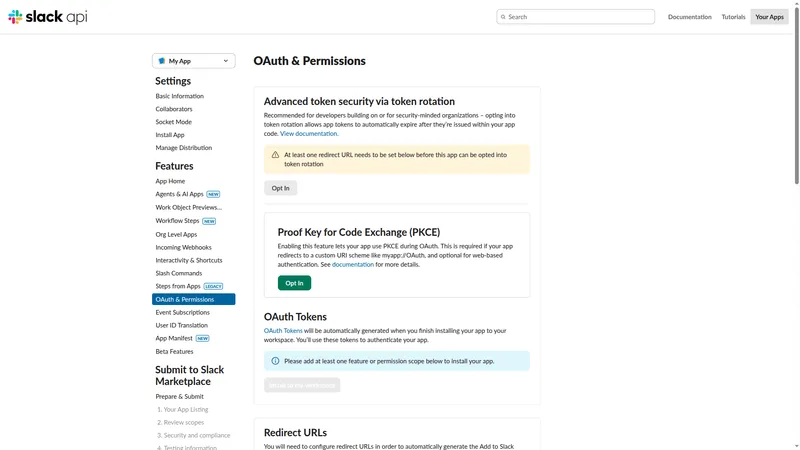Select Org Level Apps in sidebar
This screenshot has height=450, width=800.
pyautogui.click(x=176, y=234)
